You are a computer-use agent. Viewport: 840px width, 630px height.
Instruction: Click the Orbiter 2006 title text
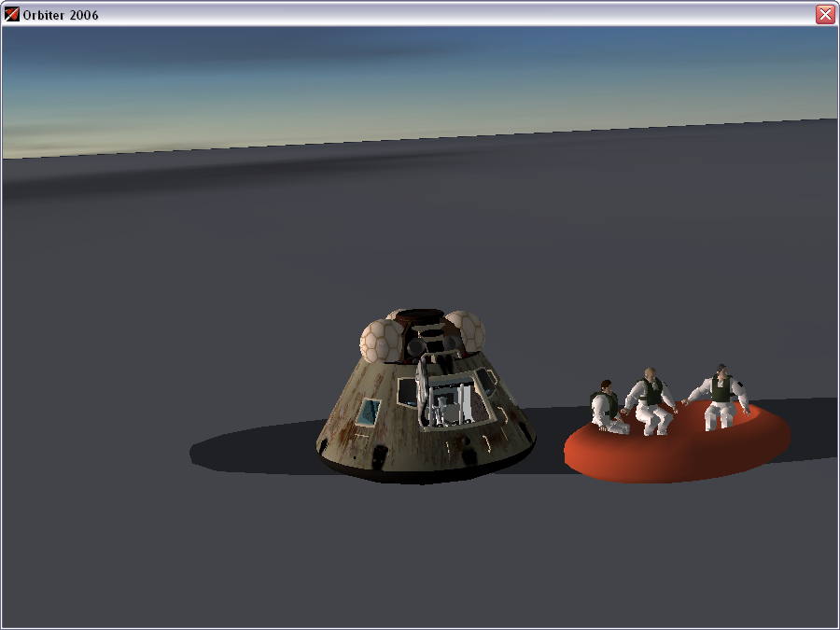61,15
